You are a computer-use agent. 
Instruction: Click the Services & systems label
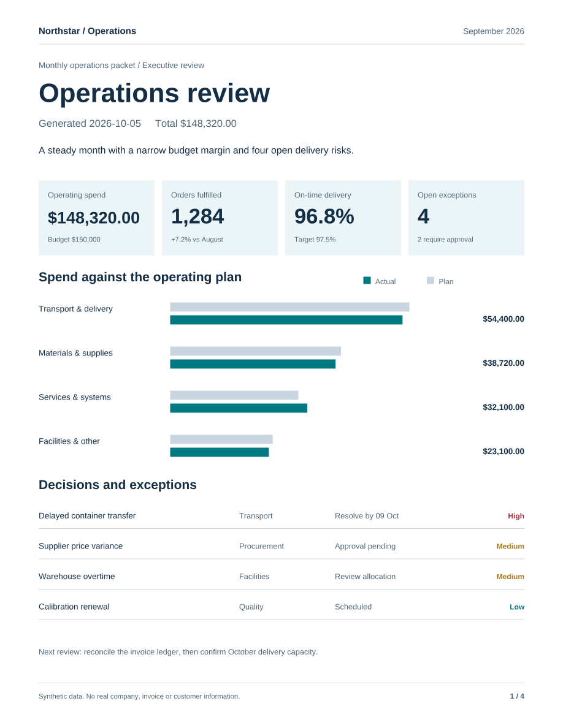tap(75, 398)
